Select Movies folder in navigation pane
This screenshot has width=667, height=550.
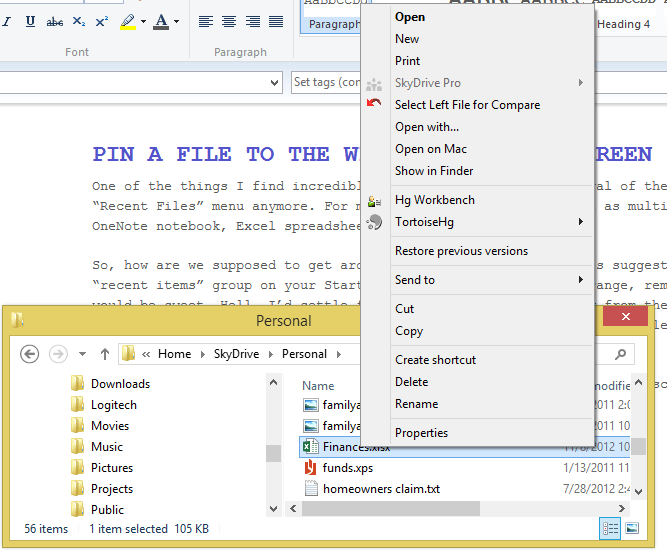pyautogui.click(x=100, y=426)
